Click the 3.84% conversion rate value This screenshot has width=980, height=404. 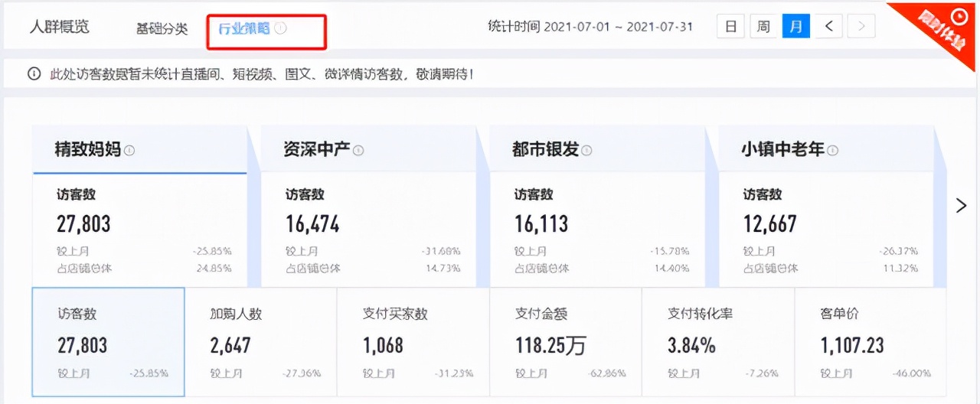(x=691, y=345)
